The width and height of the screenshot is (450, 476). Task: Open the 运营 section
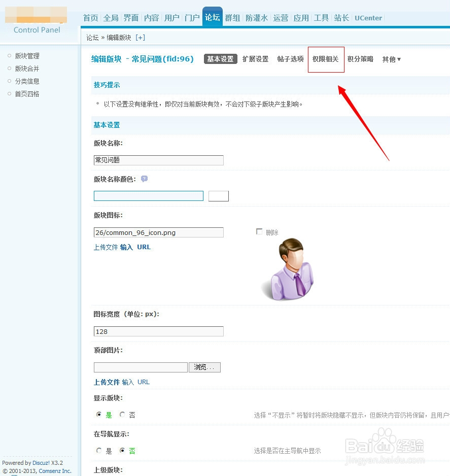point(281,18)
